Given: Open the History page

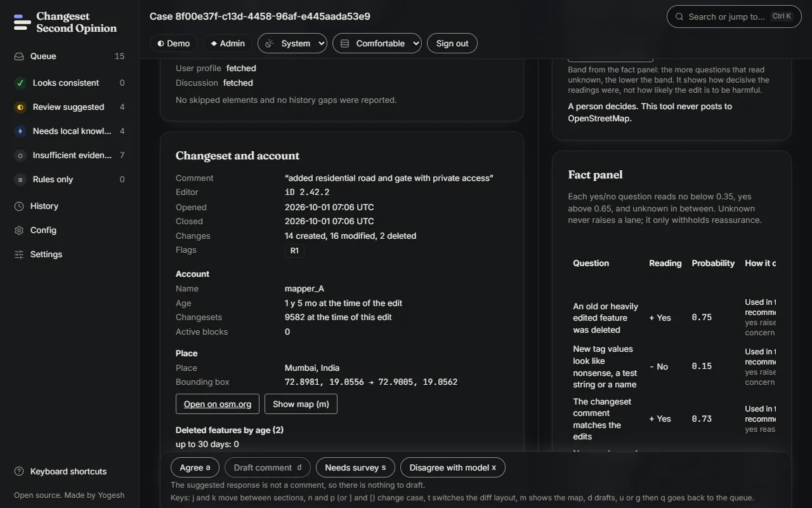Looking at the screenshot, I should pyautogui.click(x=70, y=206).
